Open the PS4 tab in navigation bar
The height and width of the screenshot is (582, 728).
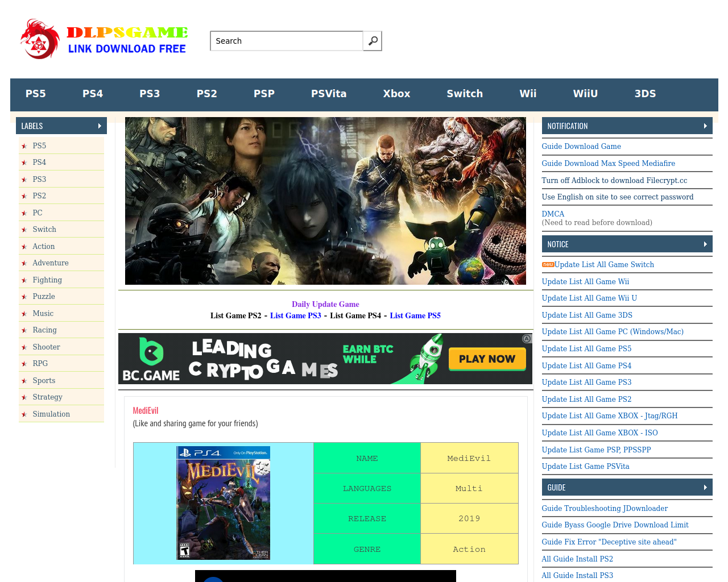coord(93,94)
